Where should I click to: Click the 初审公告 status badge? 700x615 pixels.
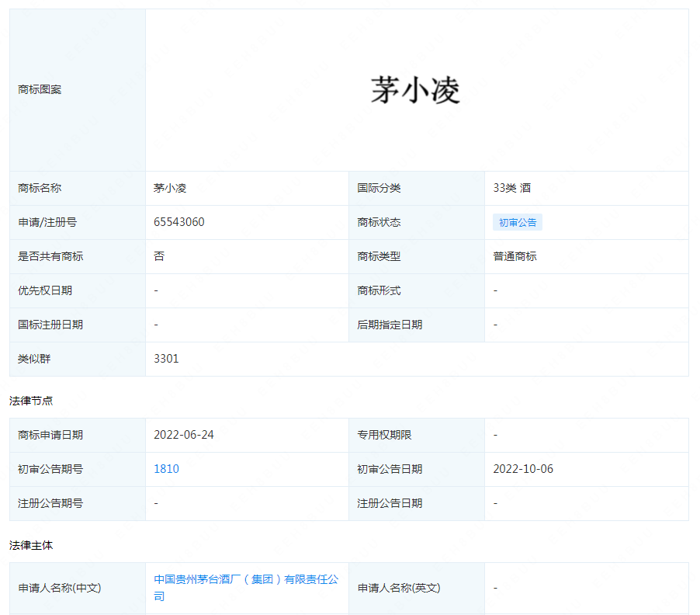pyautogui.click(x=518, y=222)
